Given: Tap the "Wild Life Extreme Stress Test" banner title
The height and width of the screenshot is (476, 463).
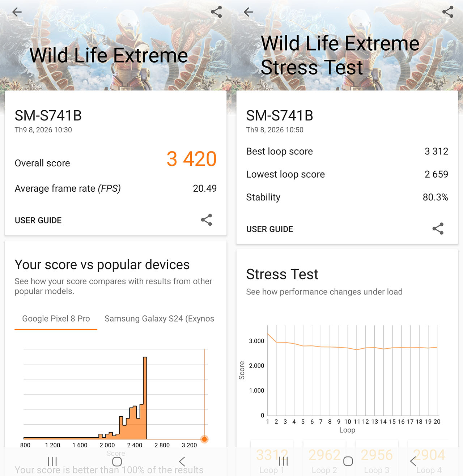Looking at the screenshot, I should tap(340, 55).
